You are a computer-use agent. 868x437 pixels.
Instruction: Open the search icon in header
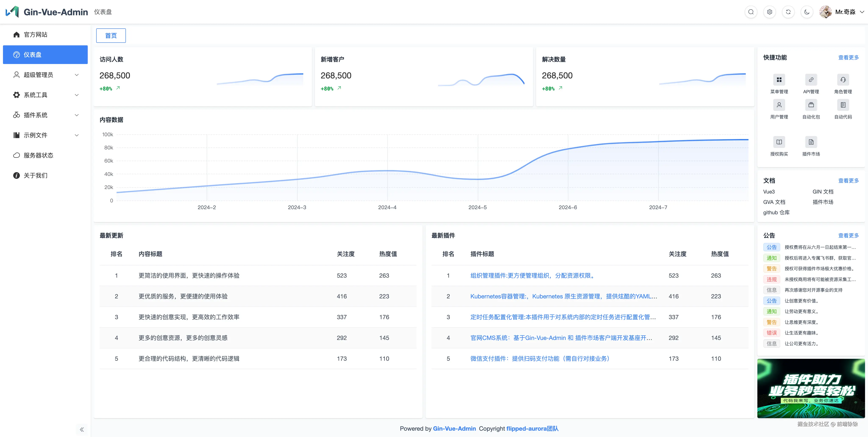(x=751, y=12)
